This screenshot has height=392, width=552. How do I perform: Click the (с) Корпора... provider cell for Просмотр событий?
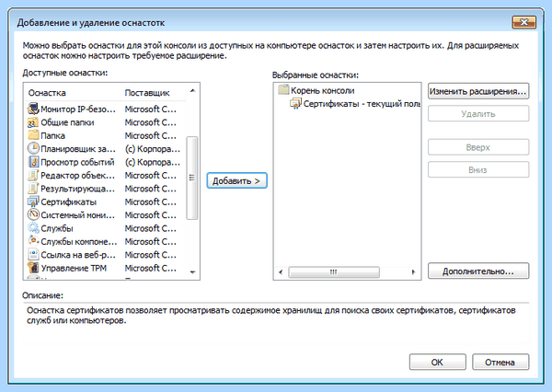coord(153,162)
